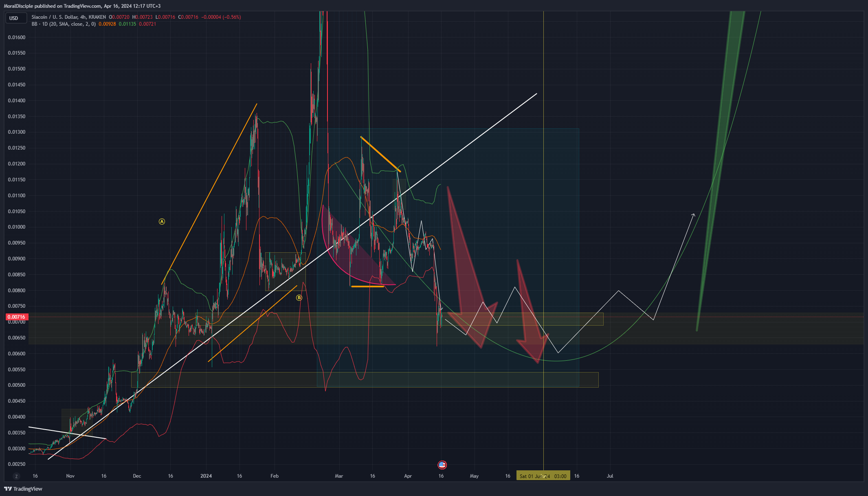
Task: Select the BB 1D indicator legend label
Action: tap(64, 24)
